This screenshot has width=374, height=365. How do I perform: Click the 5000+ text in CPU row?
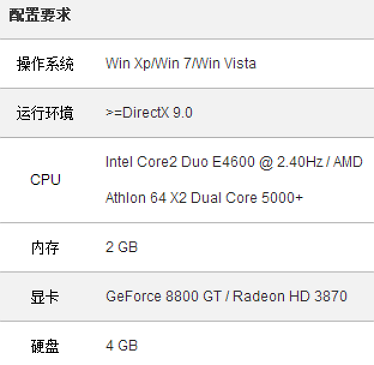click(x=282, y=198)
